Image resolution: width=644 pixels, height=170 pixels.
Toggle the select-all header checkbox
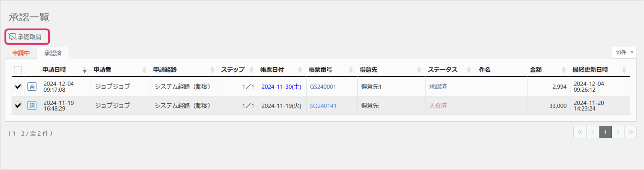click(18, 70)
